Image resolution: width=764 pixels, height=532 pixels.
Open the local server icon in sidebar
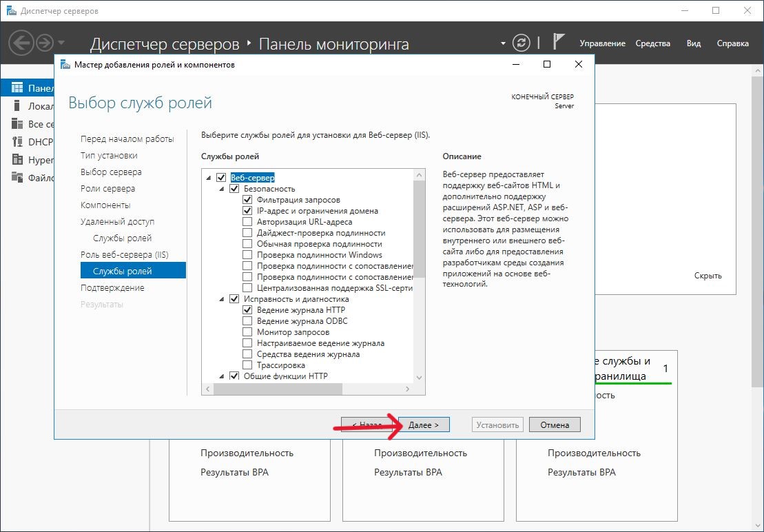(17, 106)
